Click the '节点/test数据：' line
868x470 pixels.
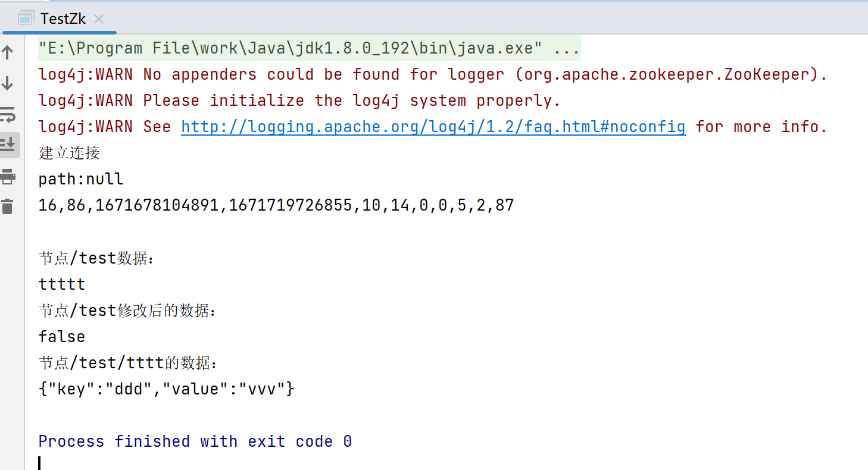coord(96,258)
